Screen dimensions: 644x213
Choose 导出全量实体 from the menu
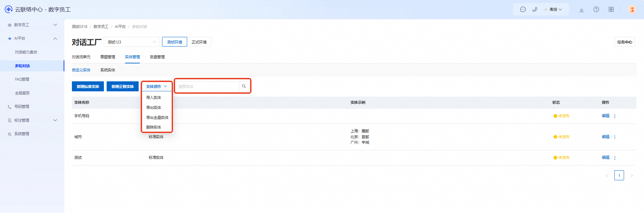click(x=157, y=118)
